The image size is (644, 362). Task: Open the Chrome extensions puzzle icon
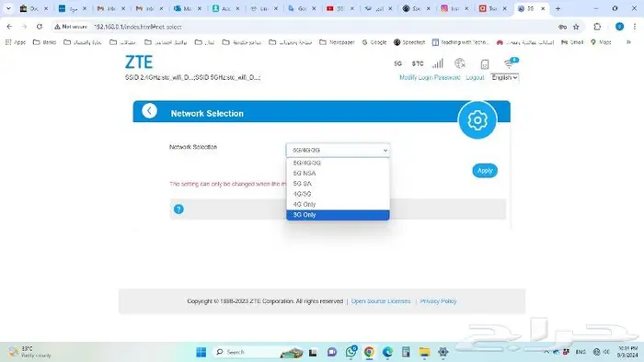tap(597, 27)
